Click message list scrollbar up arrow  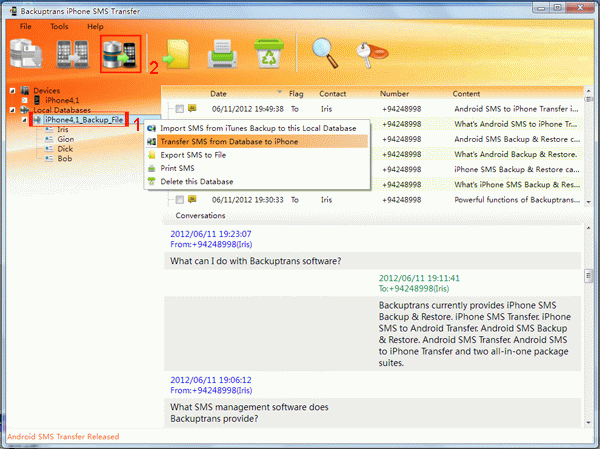(589, 91)
